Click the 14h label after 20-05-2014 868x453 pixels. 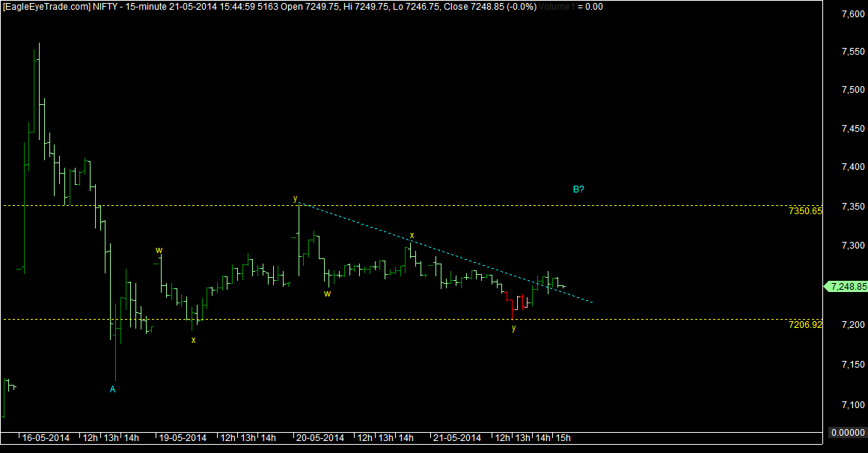[x=406, y=438]
